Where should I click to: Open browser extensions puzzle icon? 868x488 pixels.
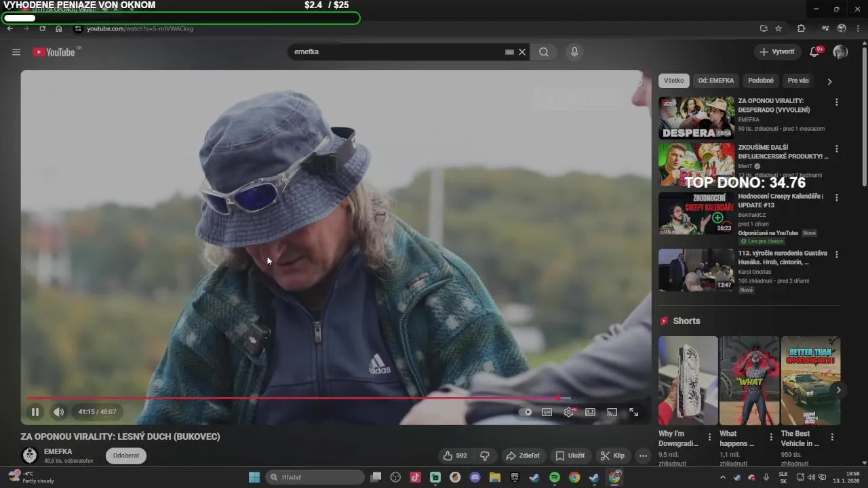801,28
